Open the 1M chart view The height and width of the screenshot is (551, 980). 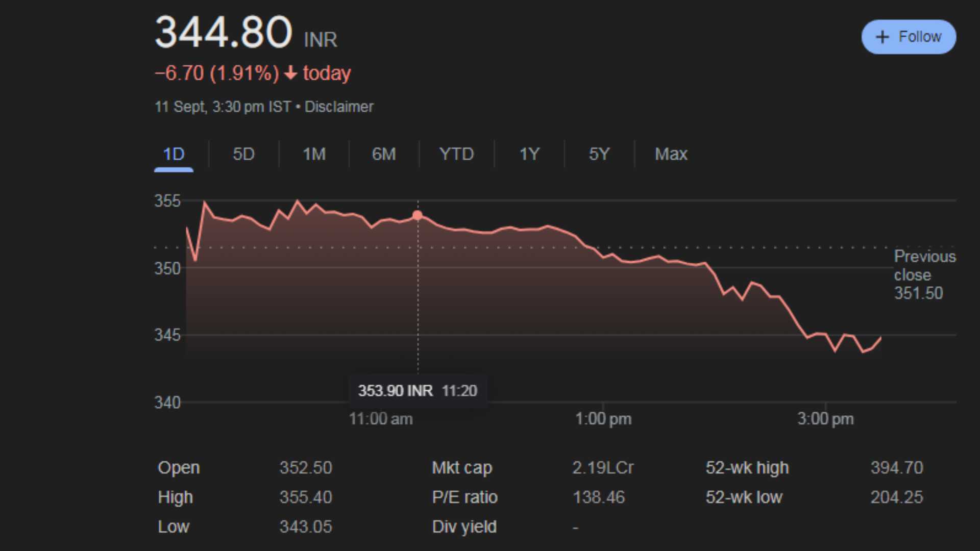[x=314, y=154]
